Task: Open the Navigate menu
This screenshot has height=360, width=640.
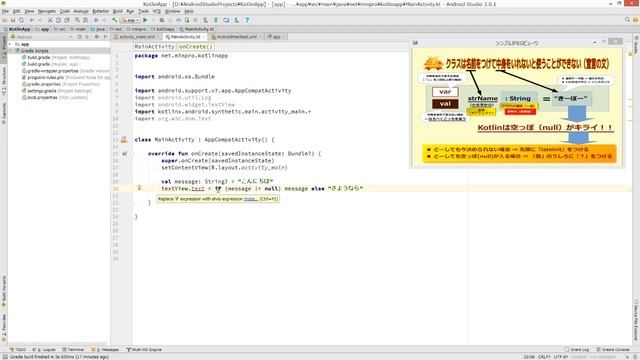Action: pos(47,11)
